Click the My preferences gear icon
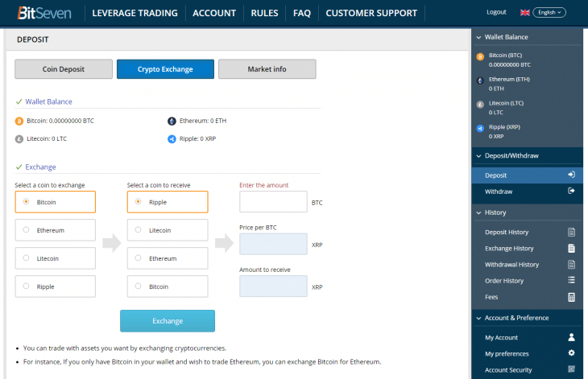The width and height of the screenshot is (588, 379). point(571,353)
